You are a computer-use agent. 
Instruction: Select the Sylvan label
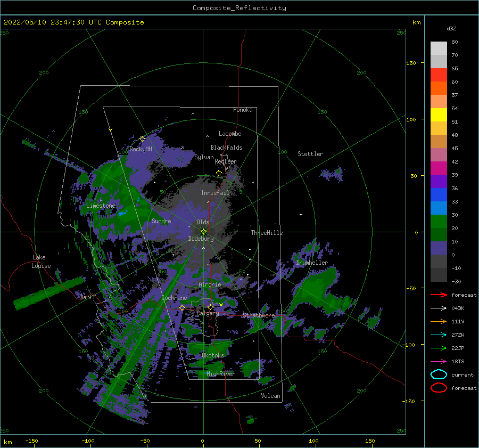point(204,157)
